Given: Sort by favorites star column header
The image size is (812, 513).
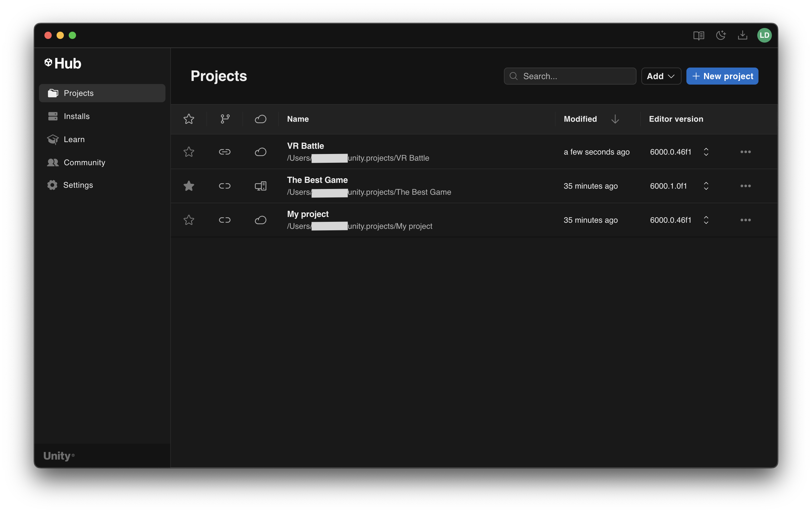Looking at the screenshot, I should coord(189,119).
